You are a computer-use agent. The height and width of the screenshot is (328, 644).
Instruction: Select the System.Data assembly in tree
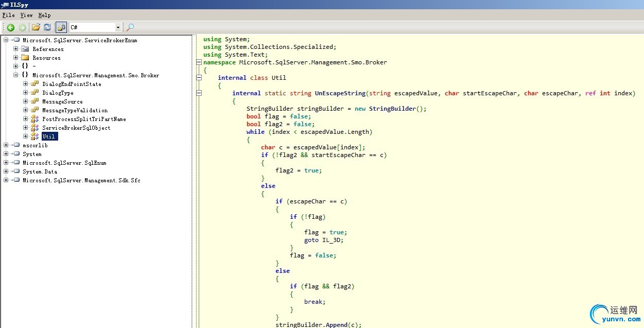[40, 171]
